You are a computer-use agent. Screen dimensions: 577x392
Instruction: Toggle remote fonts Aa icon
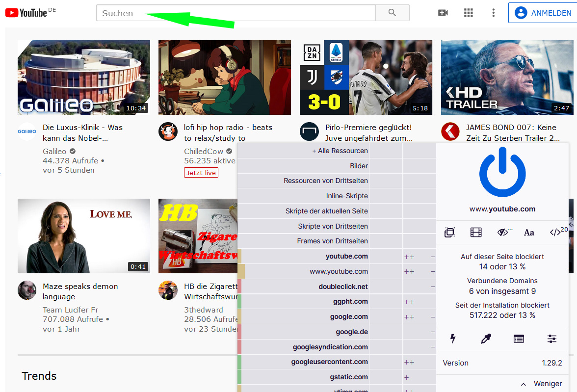click(x=529, y=232)
